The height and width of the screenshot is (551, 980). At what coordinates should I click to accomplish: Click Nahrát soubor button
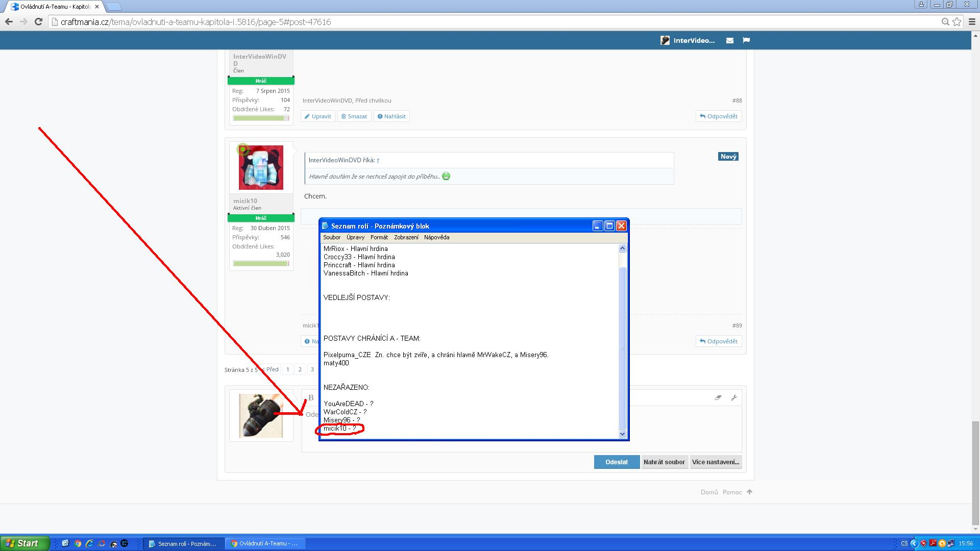[x=664, y=462]
